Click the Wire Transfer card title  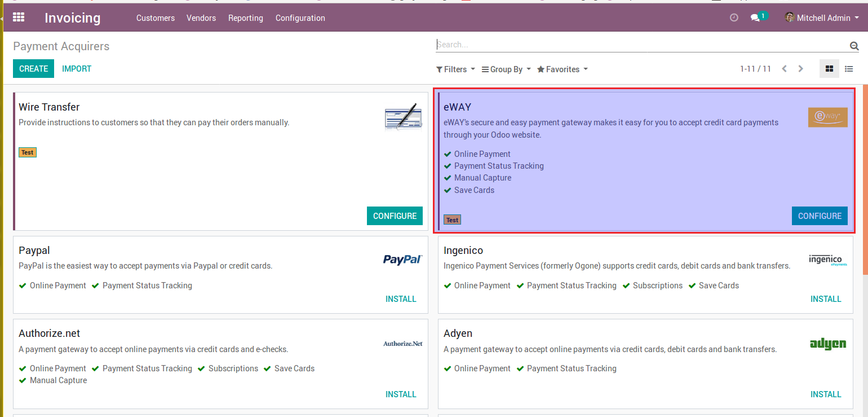click(x=49, y=107)
